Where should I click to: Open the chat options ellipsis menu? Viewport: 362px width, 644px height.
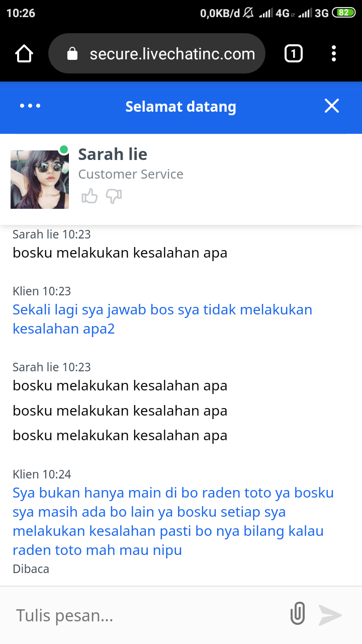tap(30, 106)
